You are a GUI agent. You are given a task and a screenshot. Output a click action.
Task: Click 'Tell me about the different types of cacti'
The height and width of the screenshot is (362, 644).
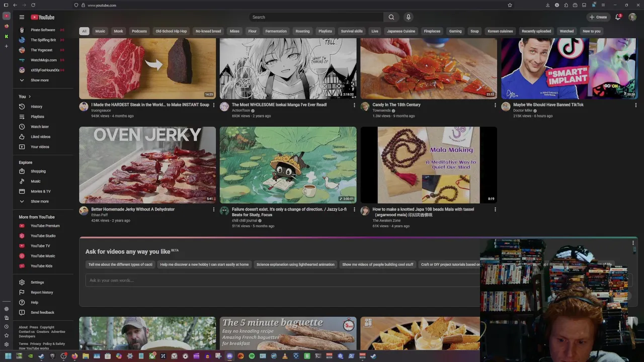click(x=120, y=264)
